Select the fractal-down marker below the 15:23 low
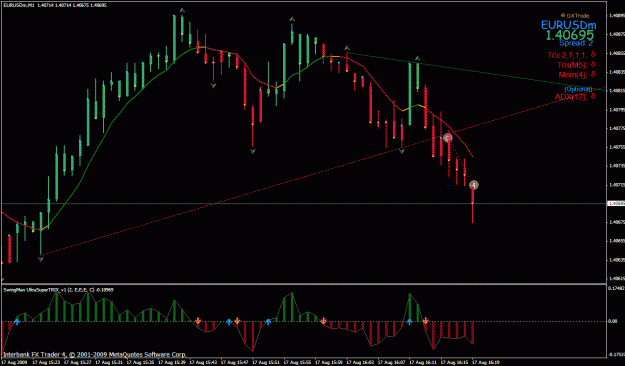 pos(40,259)
